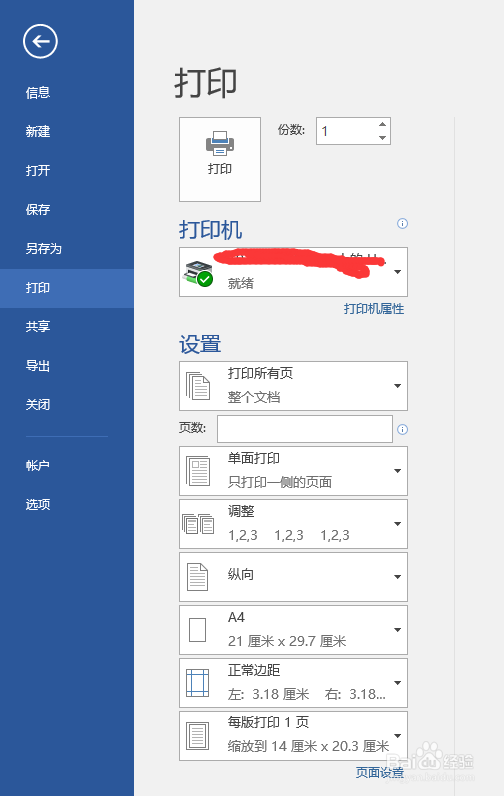This screenshot has height=796, width=504.
Task: Expand the 打印所有页 dropdown
Action: [x=293, y=386]
